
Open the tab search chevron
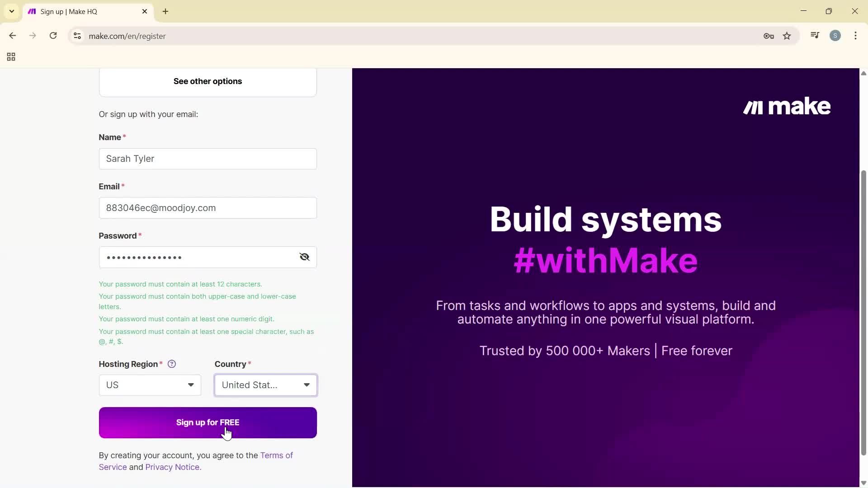[x=11, y=11]
